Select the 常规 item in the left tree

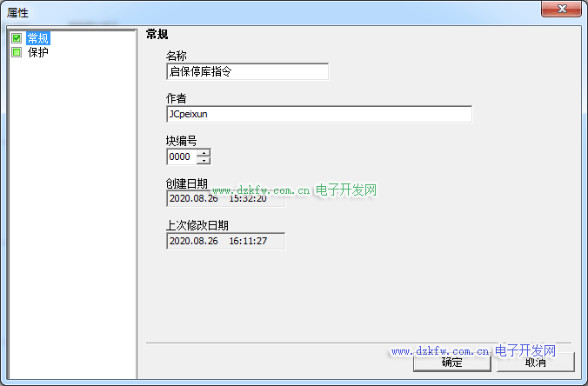(x=38, y=38)
